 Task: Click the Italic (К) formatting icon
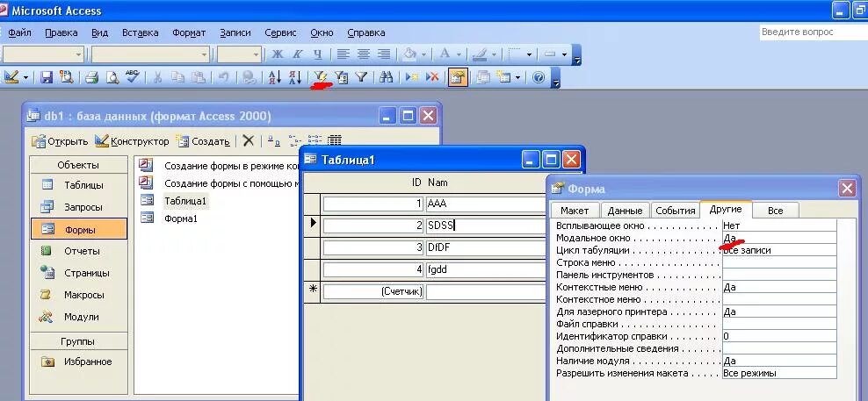[297, 54]
